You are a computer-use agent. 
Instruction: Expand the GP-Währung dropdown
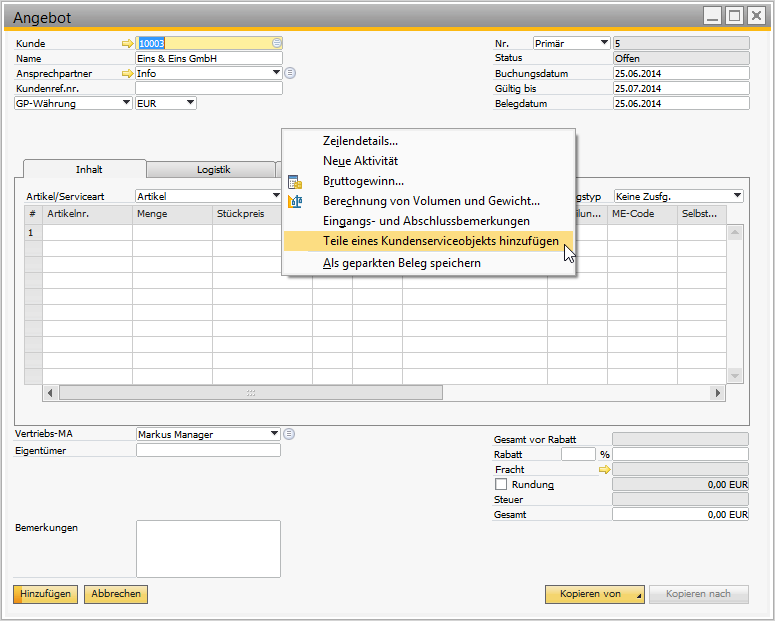[x=126, y=102]
